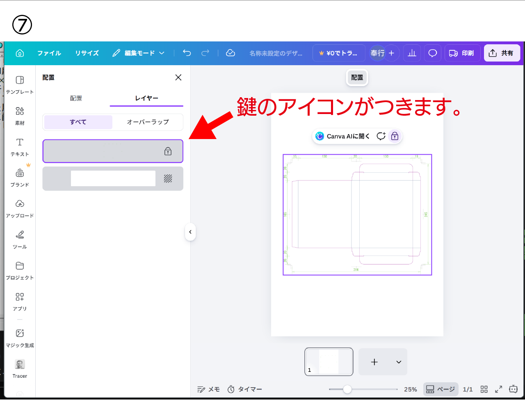Switch to the レイヤー tab

click(x=146, y=98)
